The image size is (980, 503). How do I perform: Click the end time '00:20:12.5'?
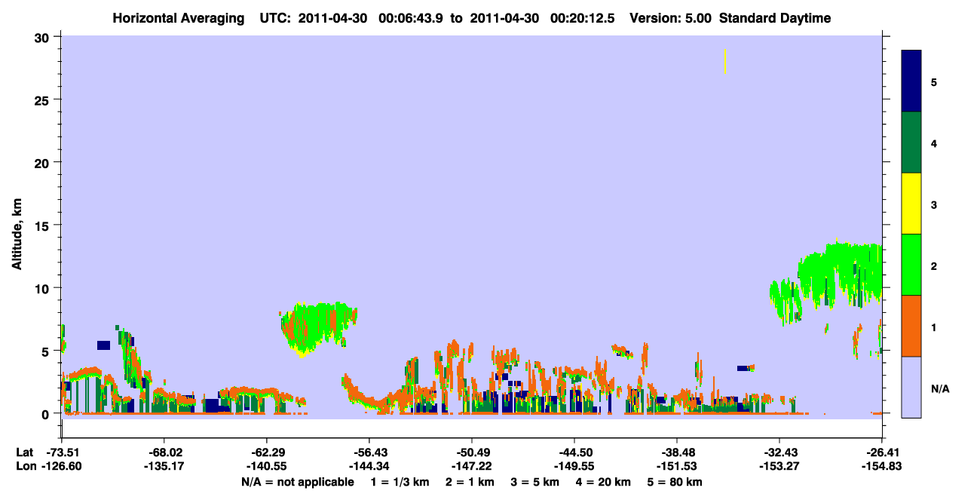(581, 18)
